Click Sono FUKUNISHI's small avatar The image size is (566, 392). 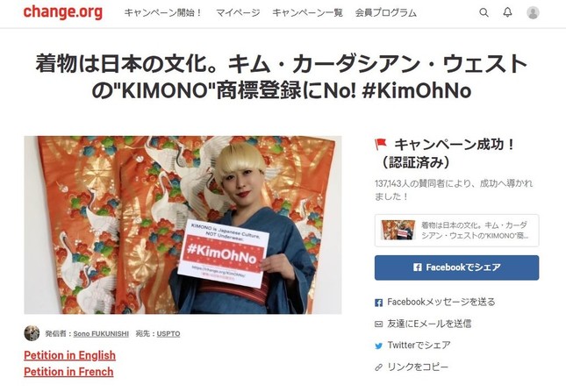[x=32, y=333]
